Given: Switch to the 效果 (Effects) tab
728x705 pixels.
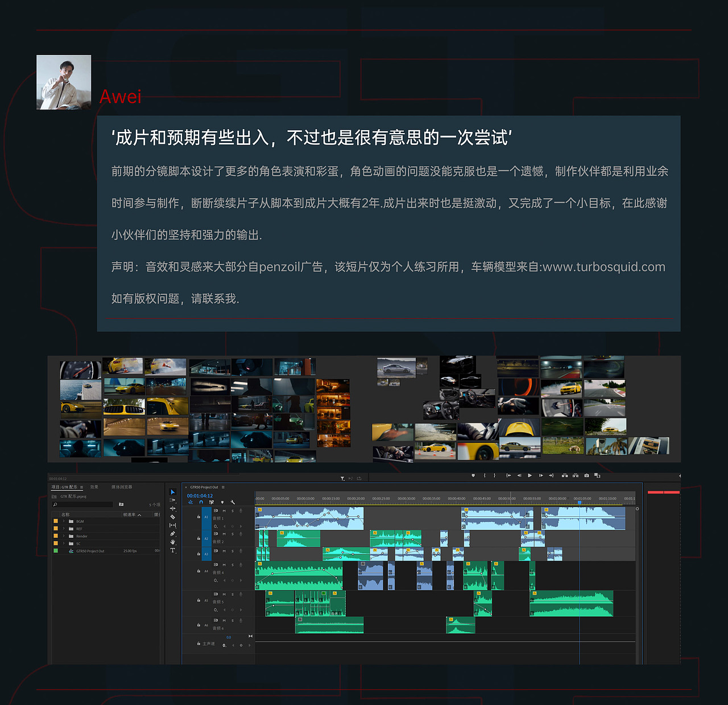Looking at the screenshot, I should (x=94, y=487).
